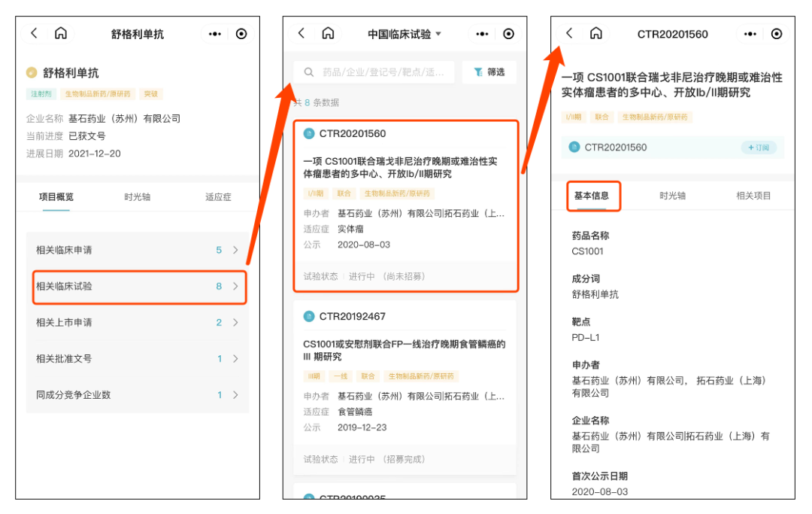Click 2019-12-23 publication date

pyautogui.click(x=362, y=427)
